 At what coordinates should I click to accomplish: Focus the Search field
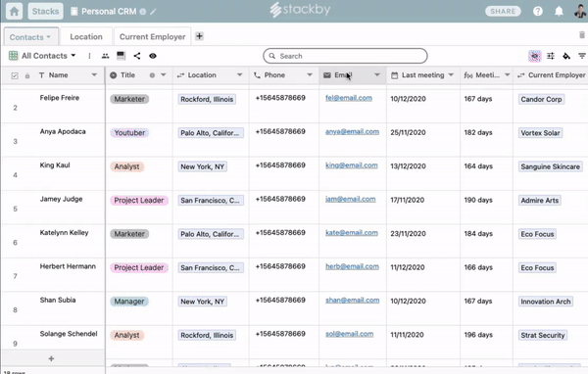click(345, 56)
